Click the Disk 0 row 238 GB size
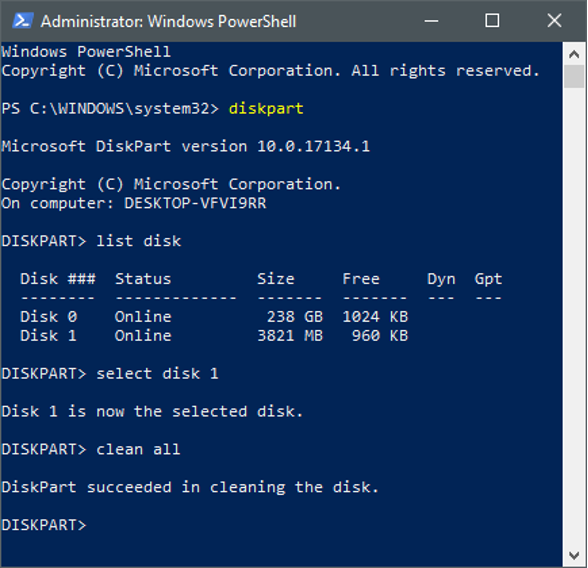The width and height of the screenshot is (588, 568). pyautogui.click(x=295, y=316)
